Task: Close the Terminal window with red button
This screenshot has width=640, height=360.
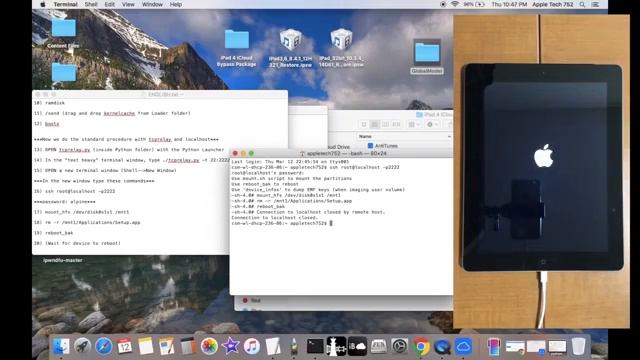Action: pos(235,153)
